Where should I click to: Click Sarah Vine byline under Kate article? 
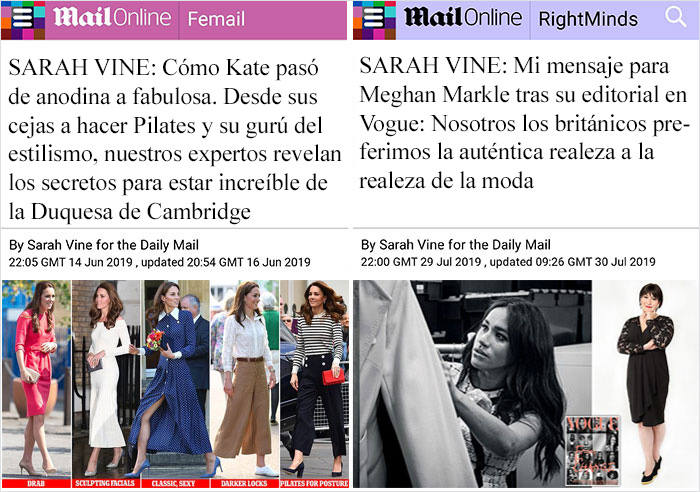pos(104,245)
